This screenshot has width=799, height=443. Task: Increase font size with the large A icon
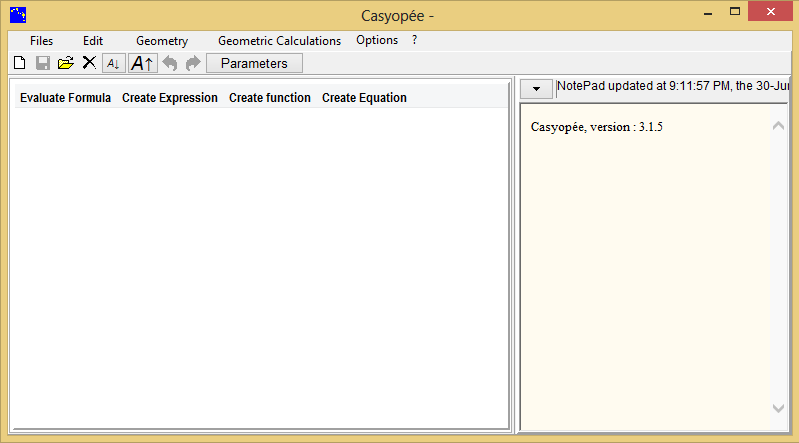point(143,63)
